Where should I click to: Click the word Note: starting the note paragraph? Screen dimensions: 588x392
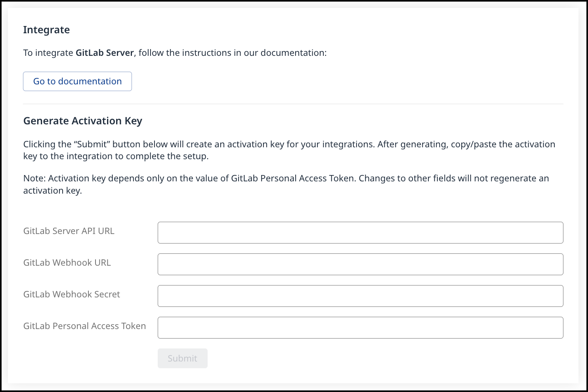(x=34, y=178)
